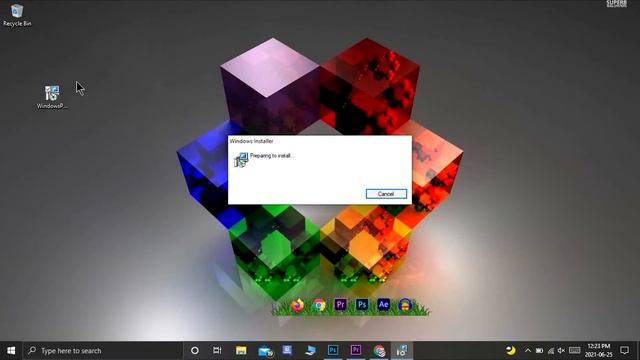
Task: Open Cortana circle on the taskbar
Action: [x=195, y=351]
